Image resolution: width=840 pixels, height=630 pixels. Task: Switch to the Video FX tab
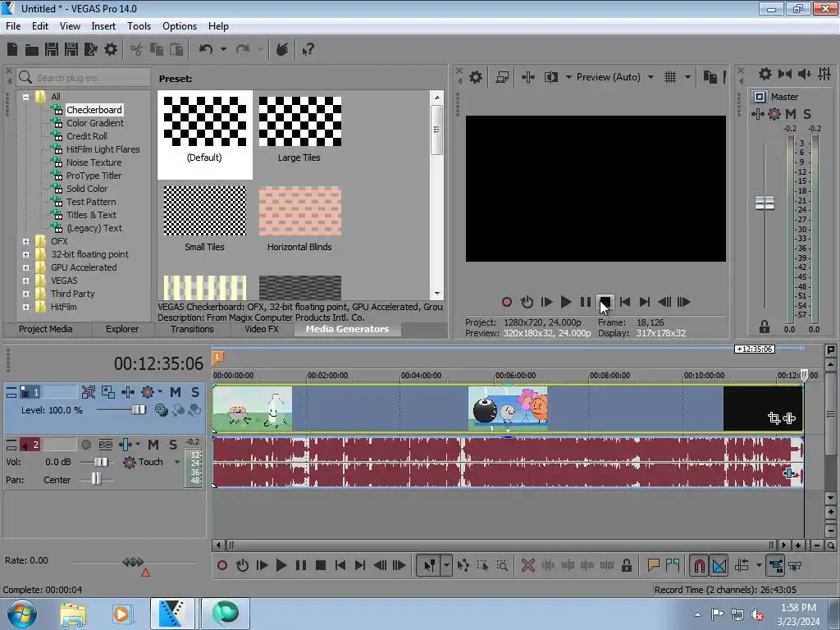pos(262,329)
